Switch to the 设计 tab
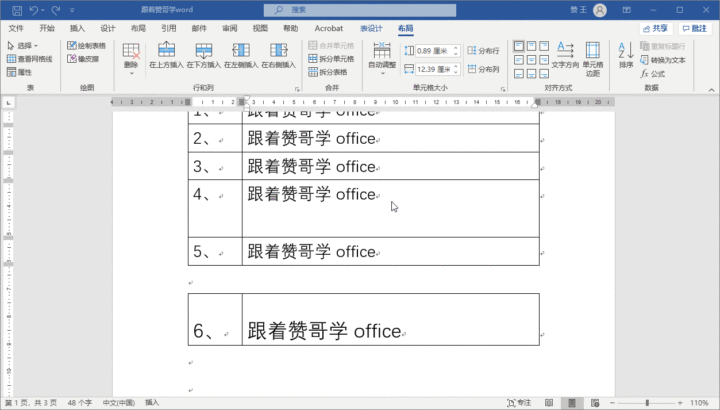 107,28
